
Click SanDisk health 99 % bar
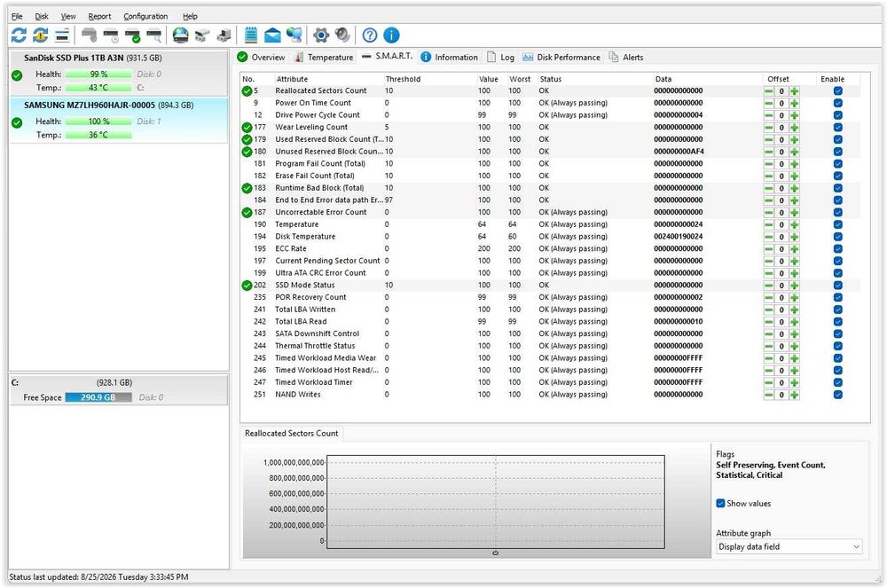[98, 74]
